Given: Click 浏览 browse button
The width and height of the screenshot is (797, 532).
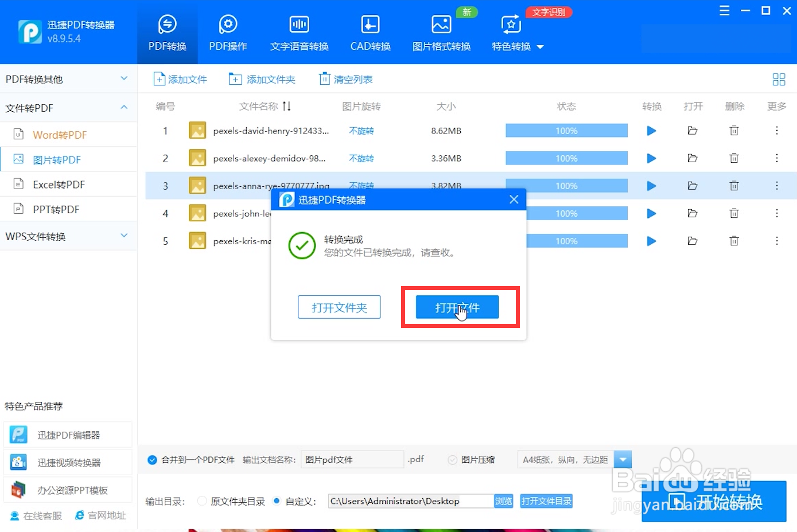Looking at the screenshot, I should pos(504,501).
